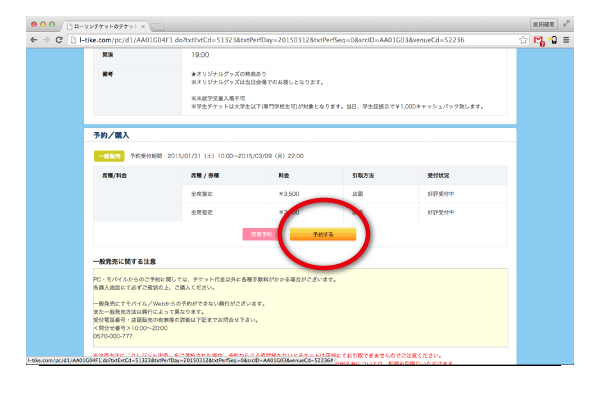Click 全席指定 in the ¥3,500 row
600x400 pixels.
[x=202, y=194]
